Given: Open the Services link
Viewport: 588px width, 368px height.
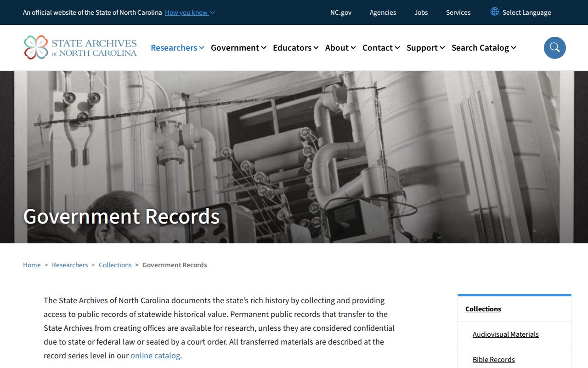Looking at the screenshot, I should point(458,12).
